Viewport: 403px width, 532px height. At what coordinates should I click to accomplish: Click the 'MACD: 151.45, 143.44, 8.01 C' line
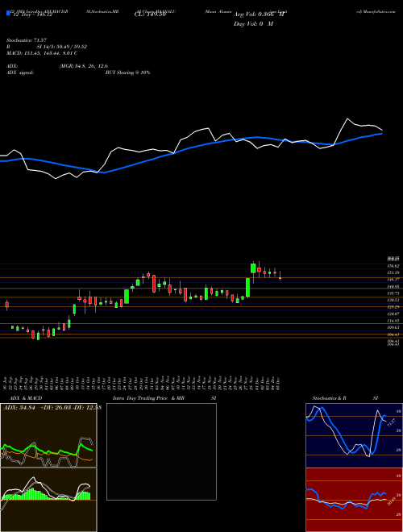tap(42, 53)
